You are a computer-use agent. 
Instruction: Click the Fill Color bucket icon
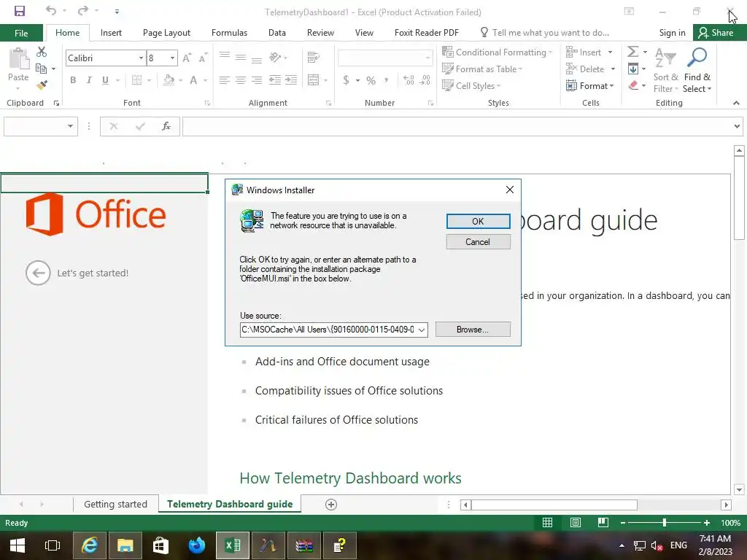click(x=169, y=80)
